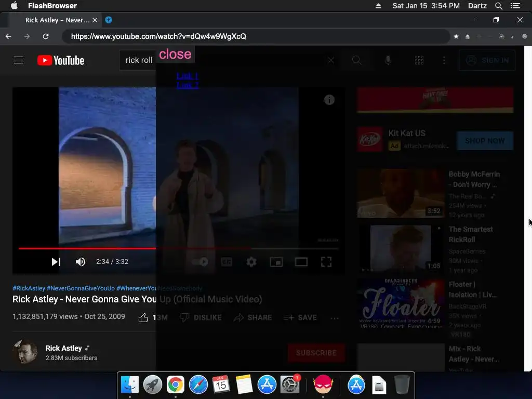This screenshot has height=399, width=532.
Task: Reload the page with the refresh icon
Action: click(46, 36)
